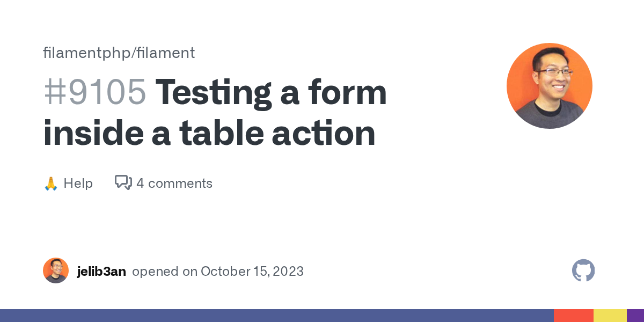The height and width of the screenshot is (322, 644).
Task: Click the blue segment of the bottom bar
Action: tap(276, 316)
